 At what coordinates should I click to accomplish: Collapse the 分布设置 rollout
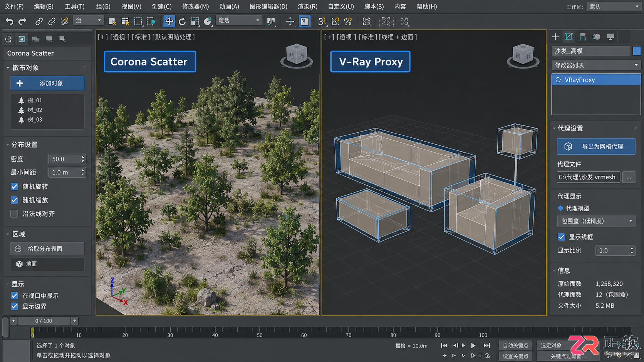[8, 145]
